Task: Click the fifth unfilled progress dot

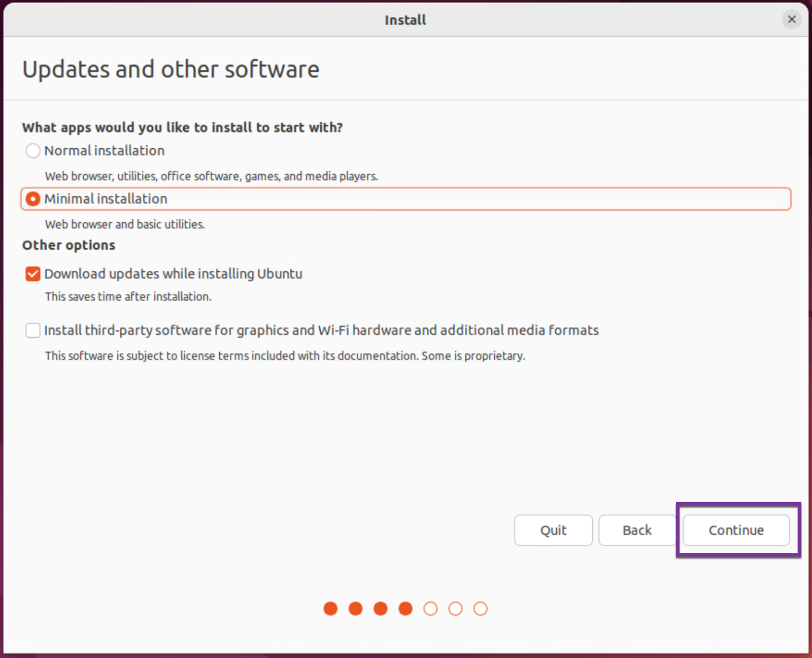Action: click(430, 608)
